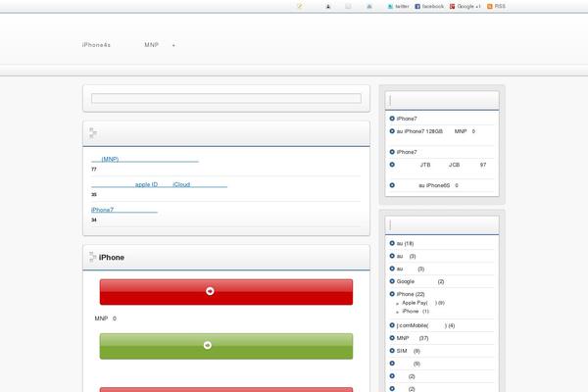Open the SIM (9) category

[x=409, y=351]
